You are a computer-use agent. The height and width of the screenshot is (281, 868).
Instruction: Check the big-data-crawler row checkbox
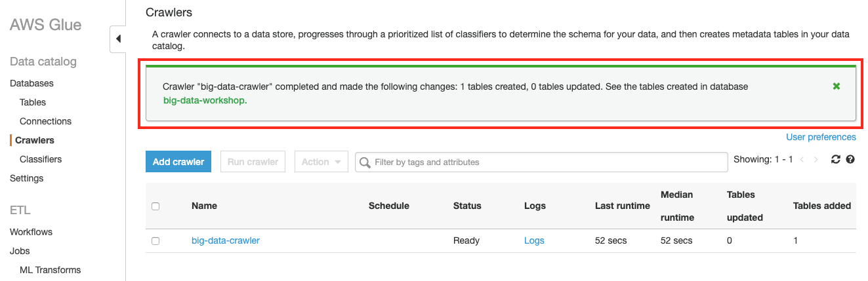pos(155,241)
